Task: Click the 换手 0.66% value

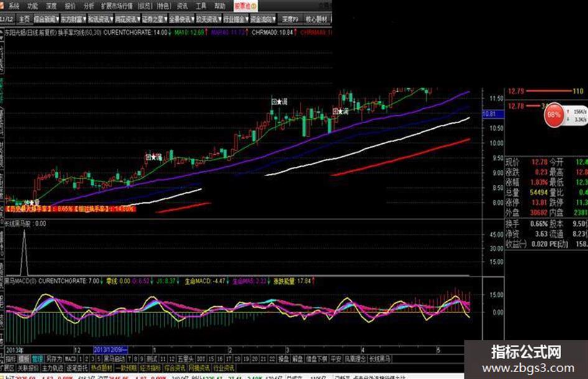Action: [x=539, y=223]
